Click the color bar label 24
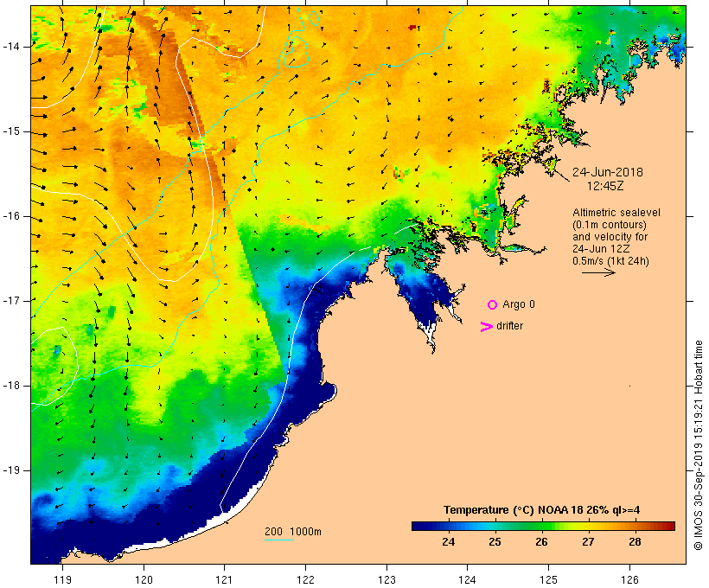Screen dimensions: 709x588 click(x=448, y=542)
